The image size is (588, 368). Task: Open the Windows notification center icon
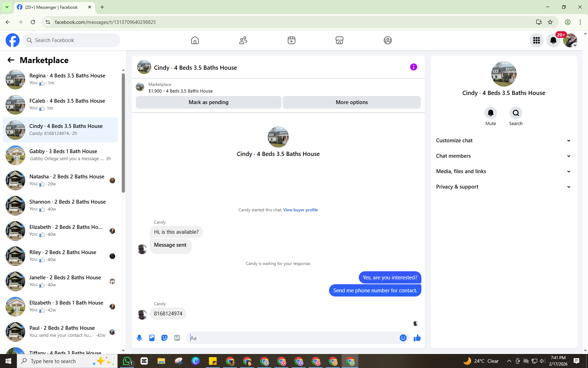point(576,361)
